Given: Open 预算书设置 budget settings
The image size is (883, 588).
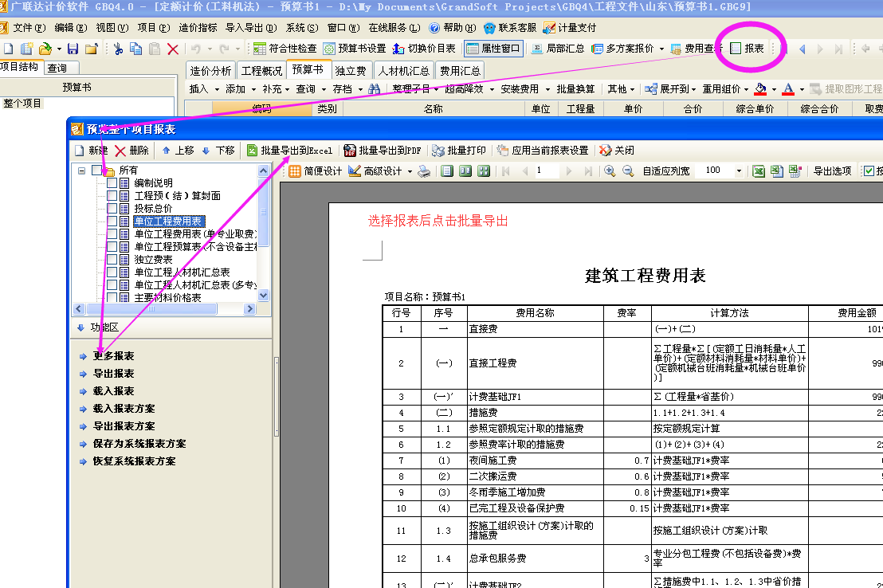Looking at the screenshot, I should (354, 49).
